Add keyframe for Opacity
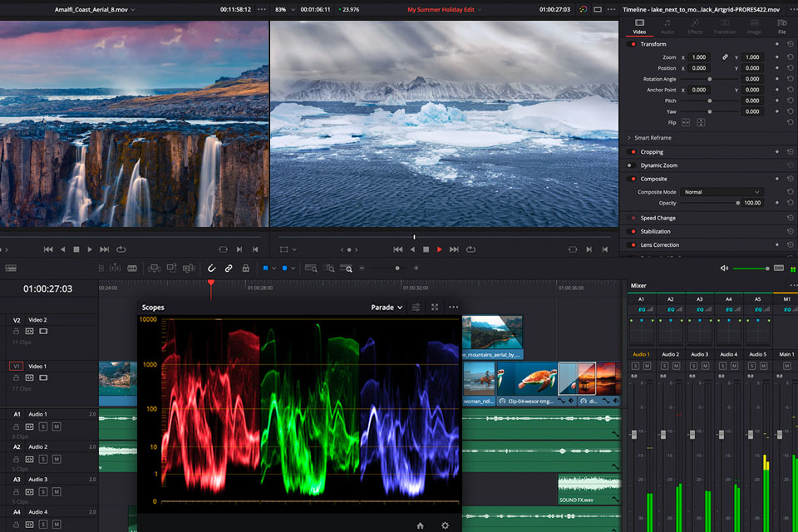The image size is (798, 532). (776, 203)
